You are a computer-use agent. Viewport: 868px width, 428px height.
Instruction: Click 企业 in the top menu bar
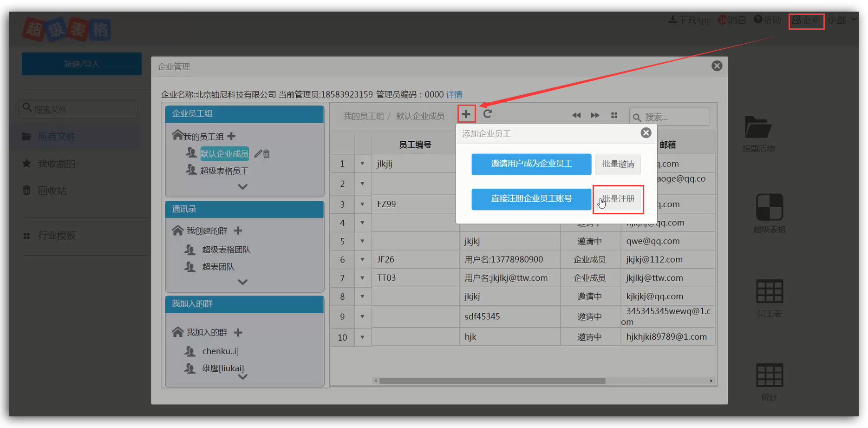pyautogui.click(x=807, y=20)
